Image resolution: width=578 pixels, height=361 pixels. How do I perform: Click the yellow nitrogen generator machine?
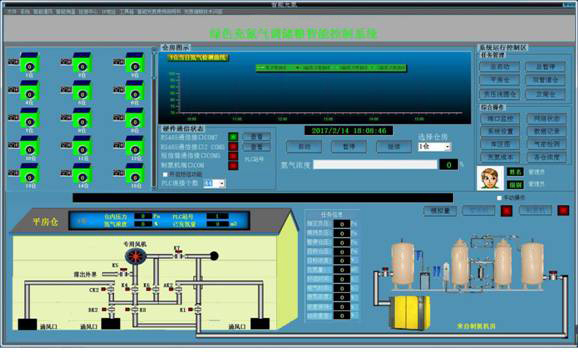click(x=410, y=313)
